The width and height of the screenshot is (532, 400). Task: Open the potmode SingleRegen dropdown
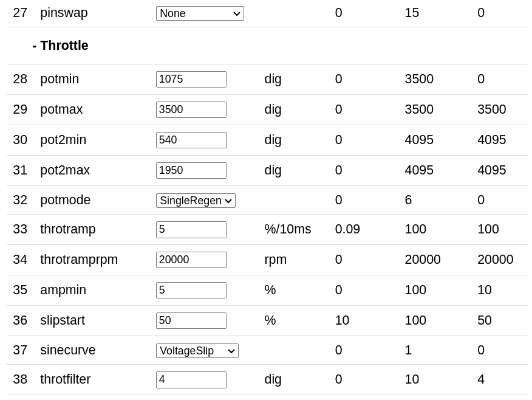[196, 201]
